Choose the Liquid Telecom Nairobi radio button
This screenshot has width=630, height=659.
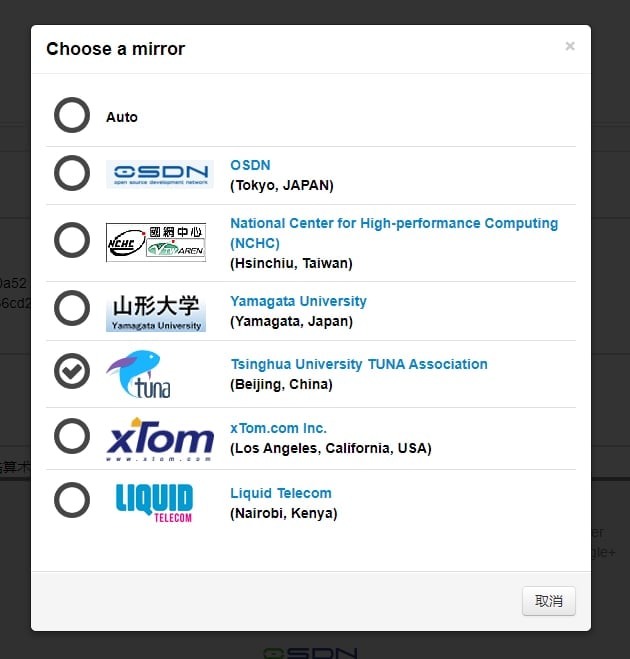click(72, 500)
